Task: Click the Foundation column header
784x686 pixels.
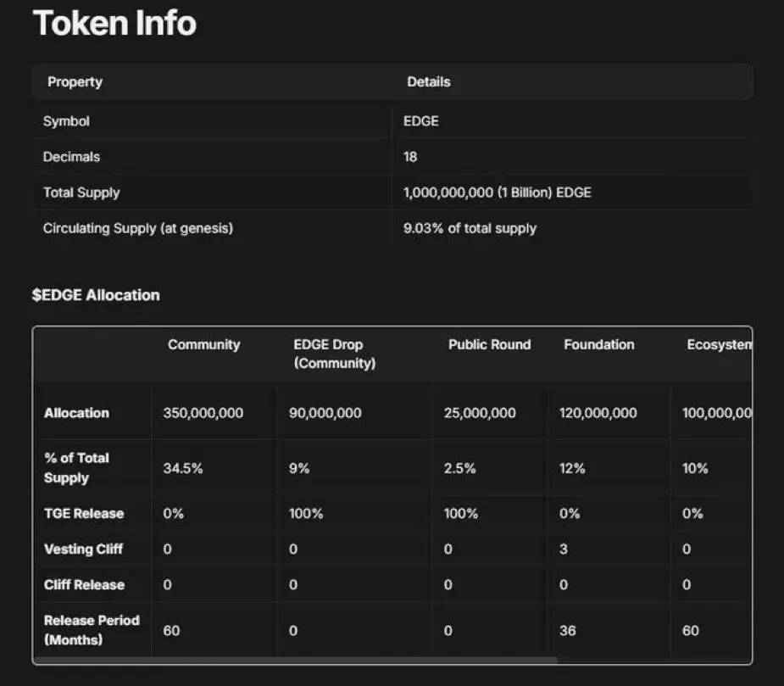Action: 599,345
